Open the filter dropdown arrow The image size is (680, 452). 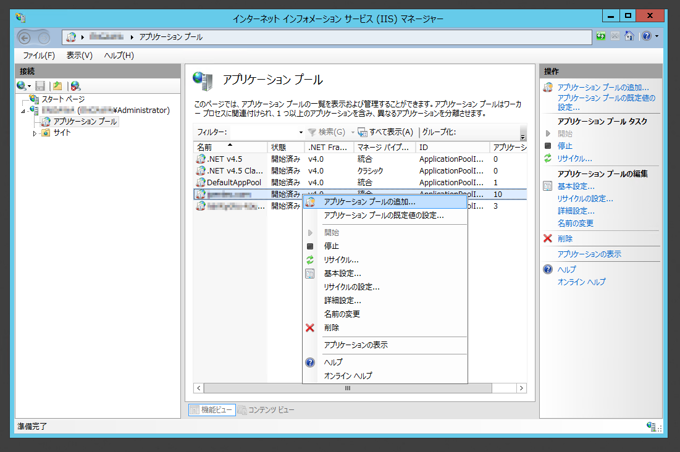click(x=301, y=132)
